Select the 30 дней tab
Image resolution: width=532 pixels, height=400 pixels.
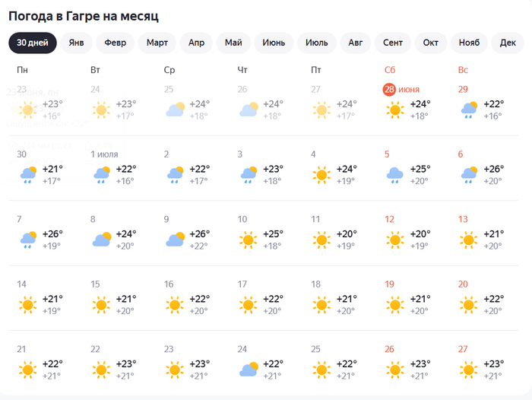(33, 43)
